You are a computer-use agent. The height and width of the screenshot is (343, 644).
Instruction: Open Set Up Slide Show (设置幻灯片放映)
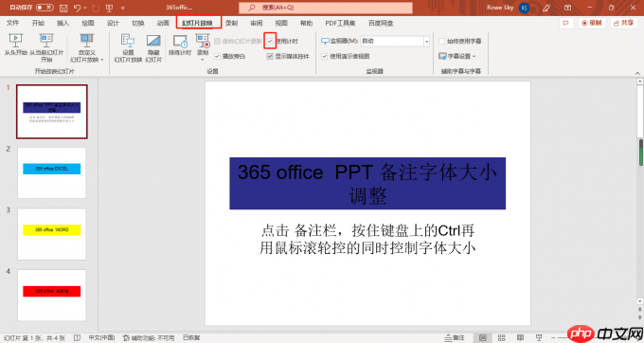128,47
